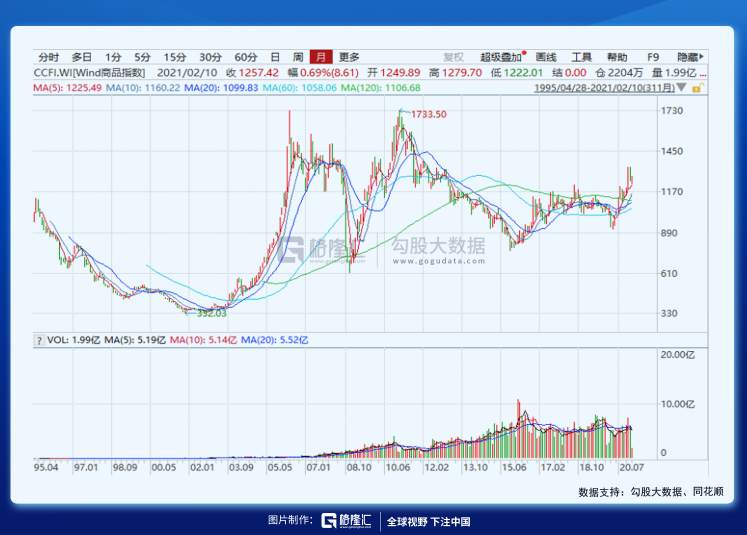Open the 更多 more periods menu
747x535 pixels.
tap(349, 57)
